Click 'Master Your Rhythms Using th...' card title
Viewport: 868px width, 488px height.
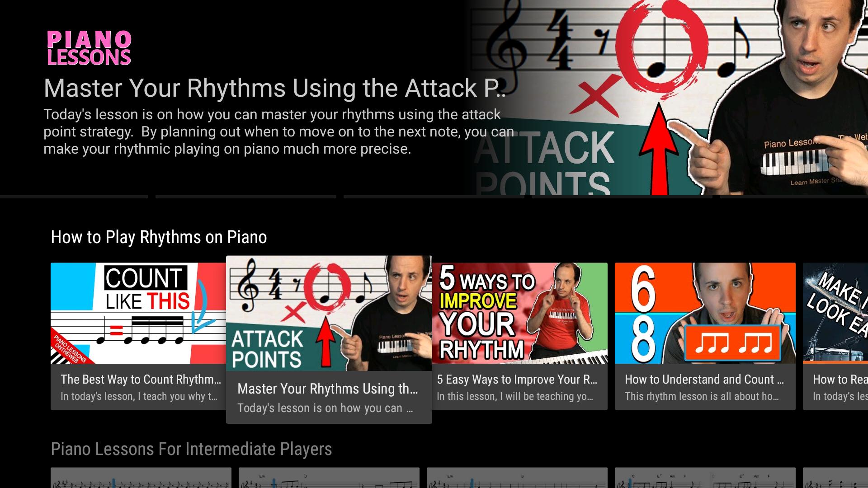[x=327, y=389]
